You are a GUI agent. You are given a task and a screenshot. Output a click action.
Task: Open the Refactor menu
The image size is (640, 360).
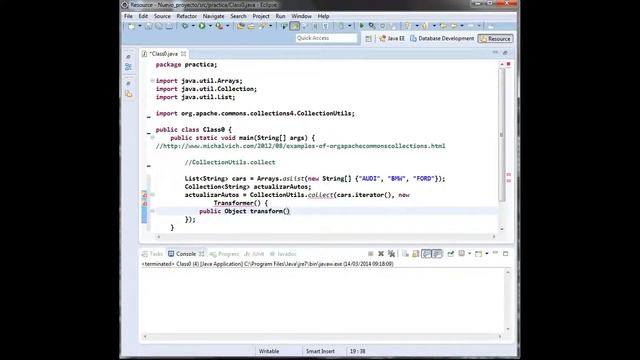coord(187,16)
